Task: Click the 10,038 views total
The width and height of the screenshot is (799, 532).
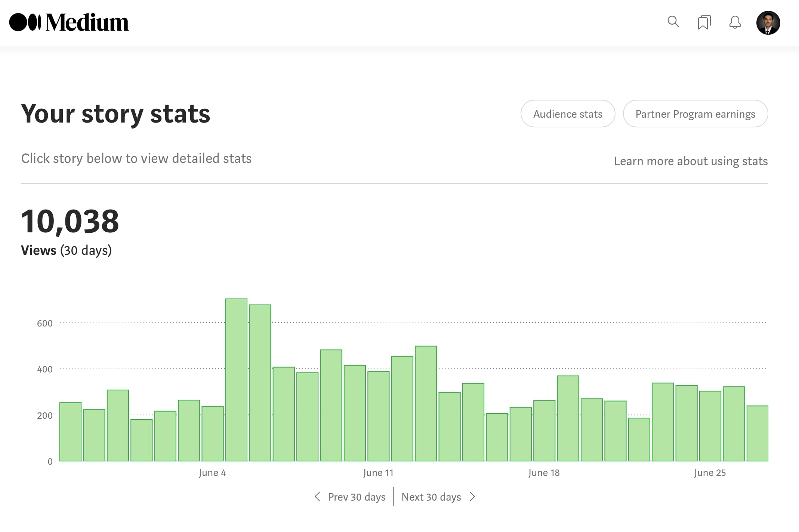Action: coord(70,222)
